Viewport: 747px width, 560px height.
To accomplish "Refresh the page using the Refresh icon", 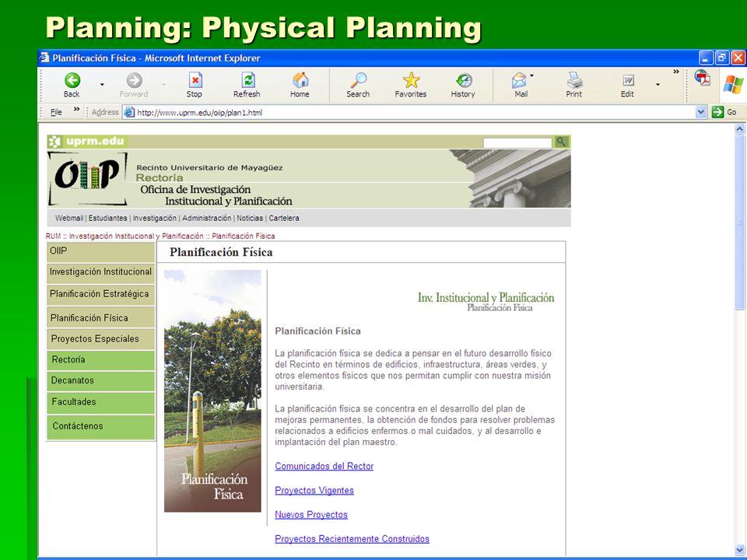I will 247,80.
